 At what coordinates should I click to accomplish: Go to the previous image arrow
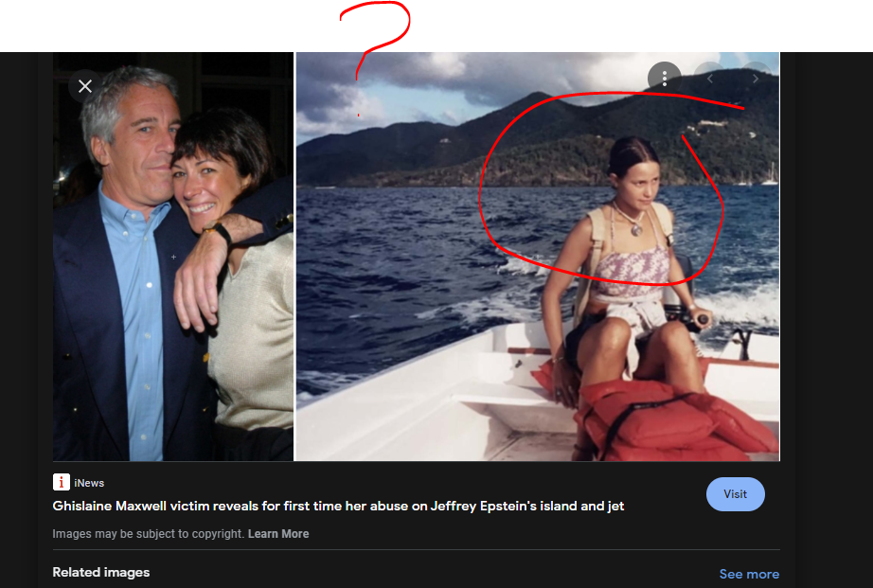710,79
